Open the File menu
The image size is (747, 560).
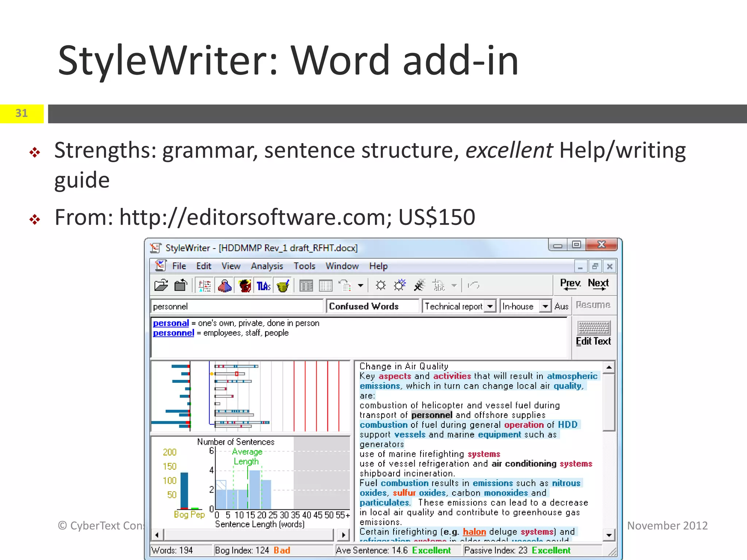click(x=179, y=266)
